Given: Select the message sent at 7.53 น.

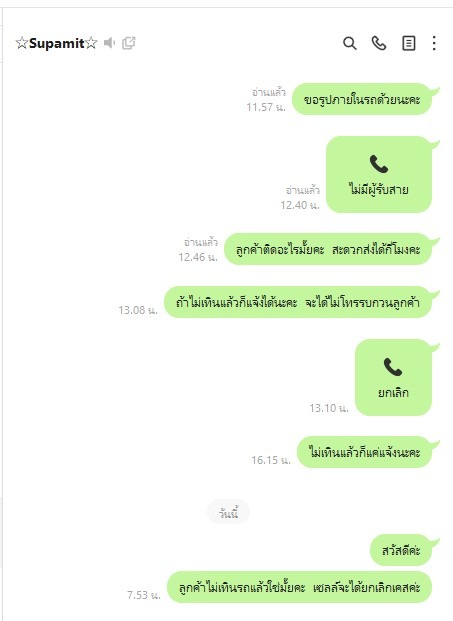Looking at the screenshot, I should click(299, 587).
